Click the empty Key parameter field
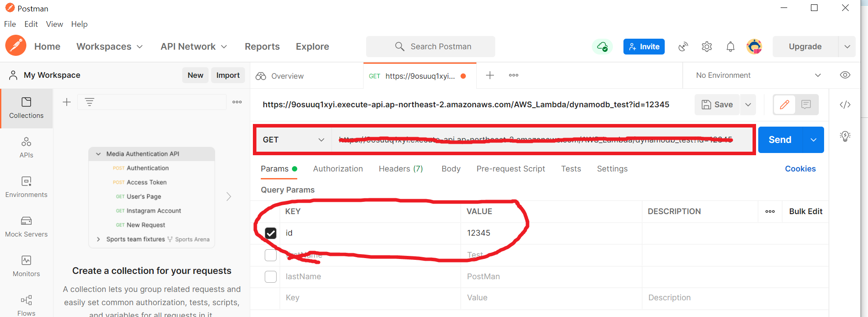Image resolution: width=868 pixels, height=317 pixels. tap(370, 298)
